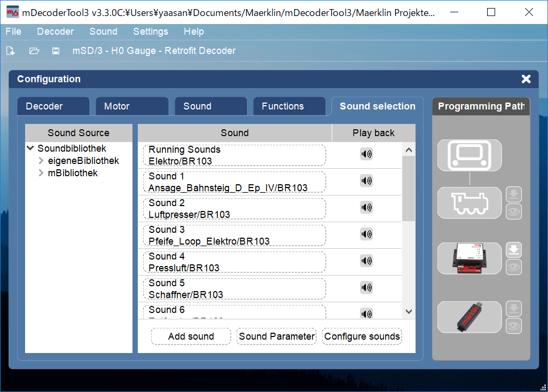
Task: Collapse the Soundbibliothek tree node
Action: [x=30, y=148]
